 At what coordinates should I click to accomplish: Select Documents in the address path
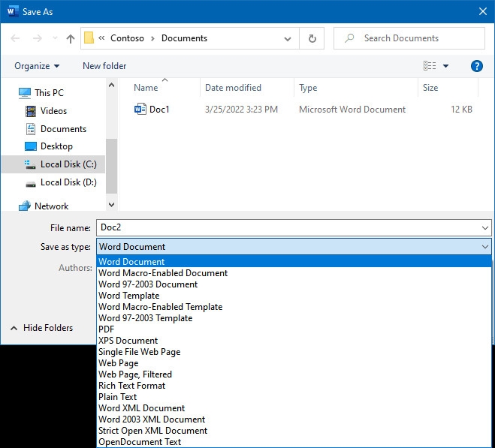pos(184,38)
